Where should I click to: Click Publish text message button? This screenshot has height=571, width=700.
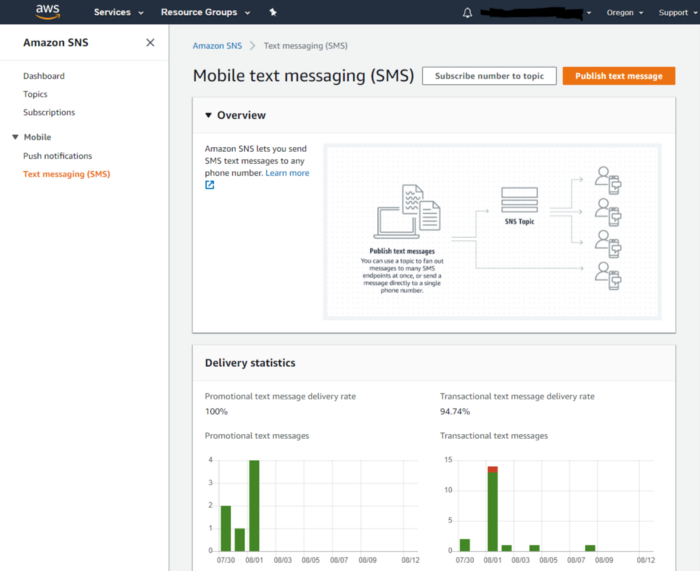(619, 76)
